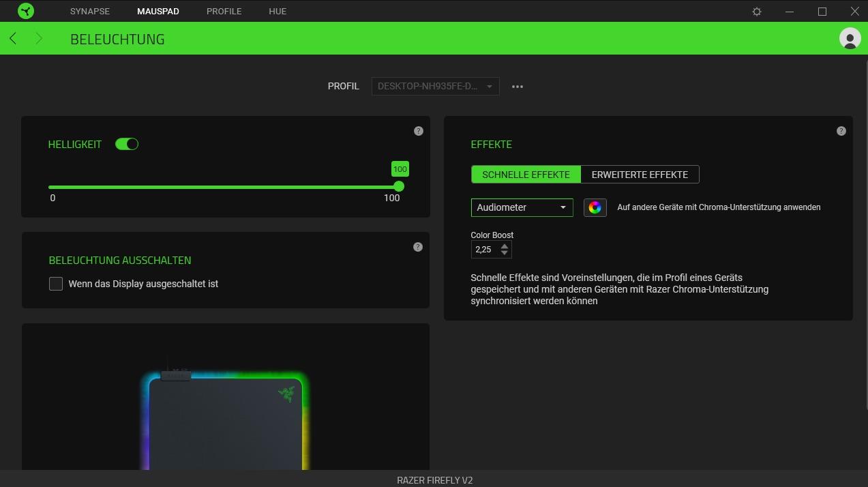Click 'Auf andere Geräte mit Chroma-Unterstützung anwenden'
This screenshot has width=868, height=487.
719,207
